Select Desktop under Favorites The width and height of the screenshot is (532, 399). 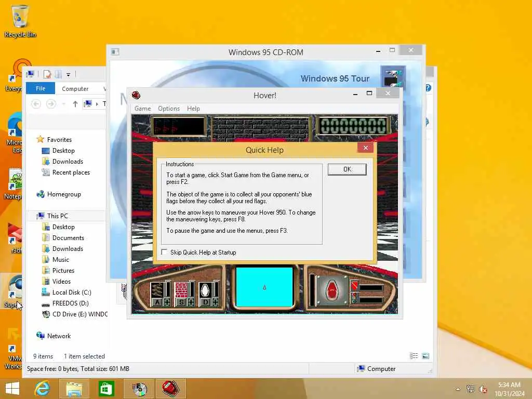(63, 150)
